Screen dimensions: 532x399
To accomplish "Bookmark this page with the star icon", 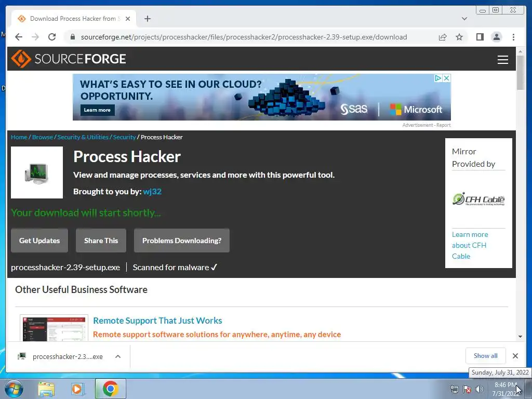I will 459,37.
